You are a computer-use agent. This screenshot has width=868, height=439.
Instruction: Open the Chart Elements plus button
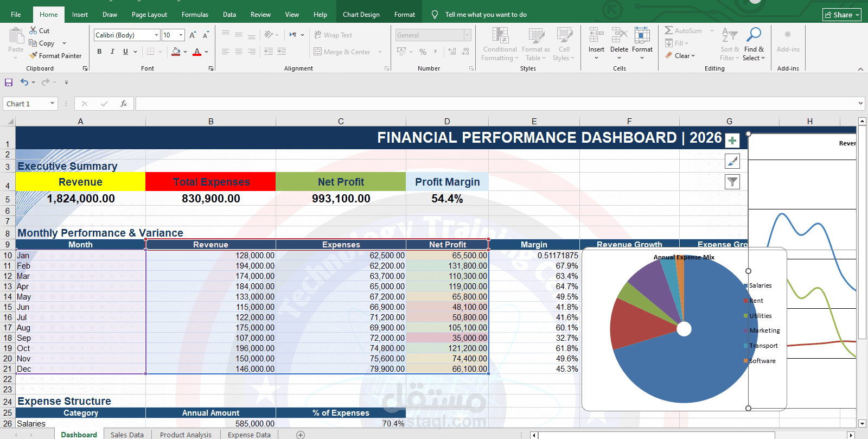tap(732, 141)
